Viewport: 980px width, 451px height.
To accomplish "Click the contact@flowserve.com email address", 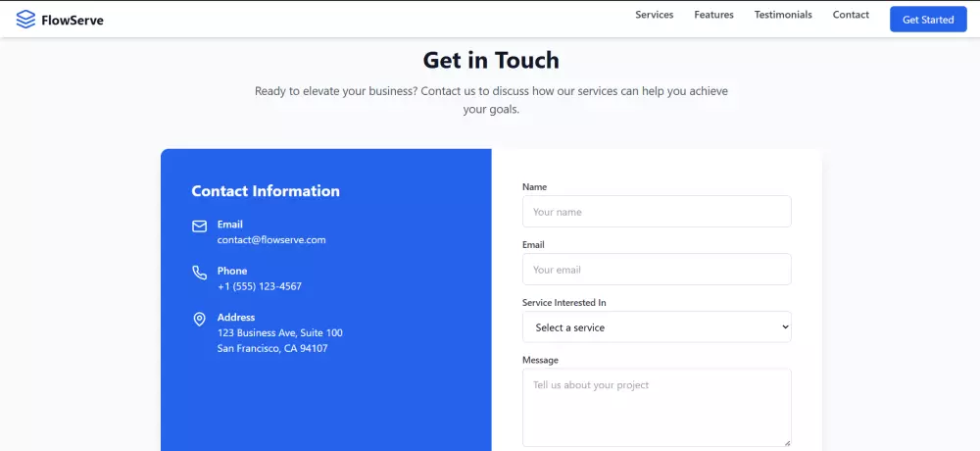I will point(271,239).
